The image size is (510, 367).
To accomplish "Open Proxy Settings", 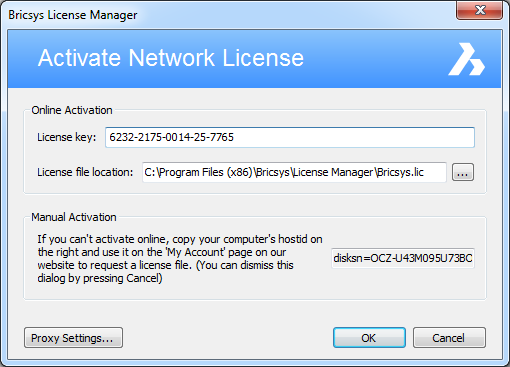I will coord(73,338).
